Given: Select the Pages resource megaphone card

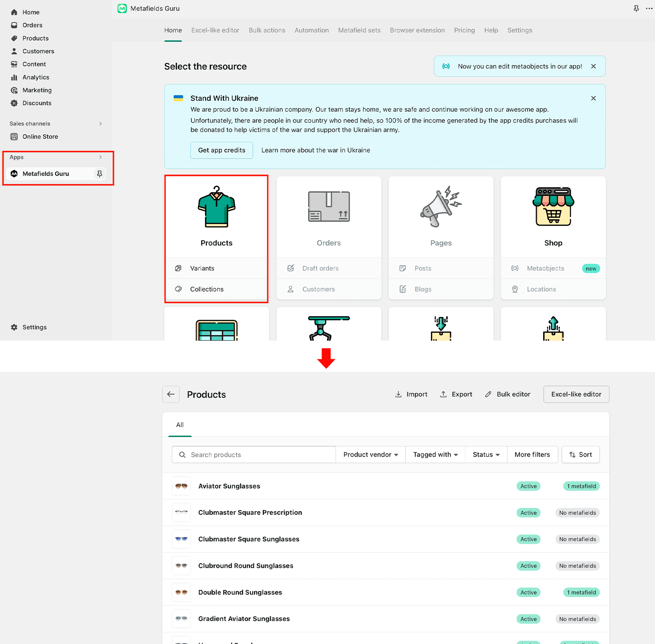Looking at the screenshot, I should (441, 217).
